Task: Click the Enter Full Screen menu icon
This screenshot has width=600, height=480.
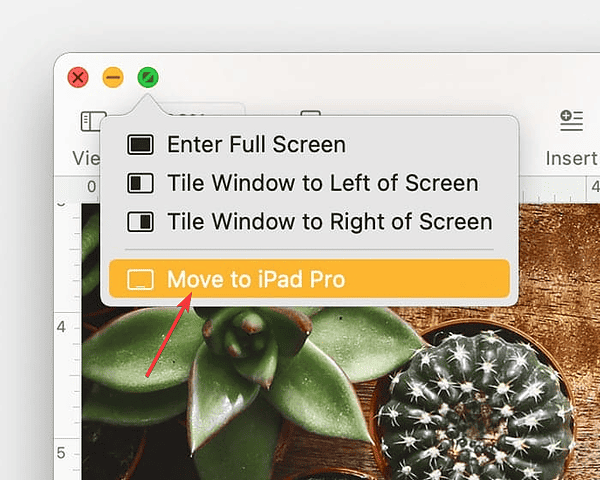Action: 140,145
